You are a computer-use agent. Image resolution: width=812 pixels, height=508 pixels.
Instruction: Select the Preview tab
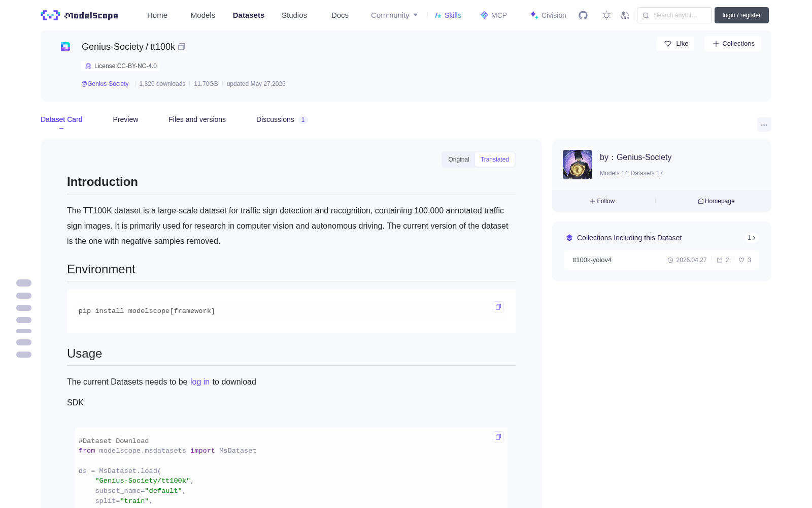(125, 119)
